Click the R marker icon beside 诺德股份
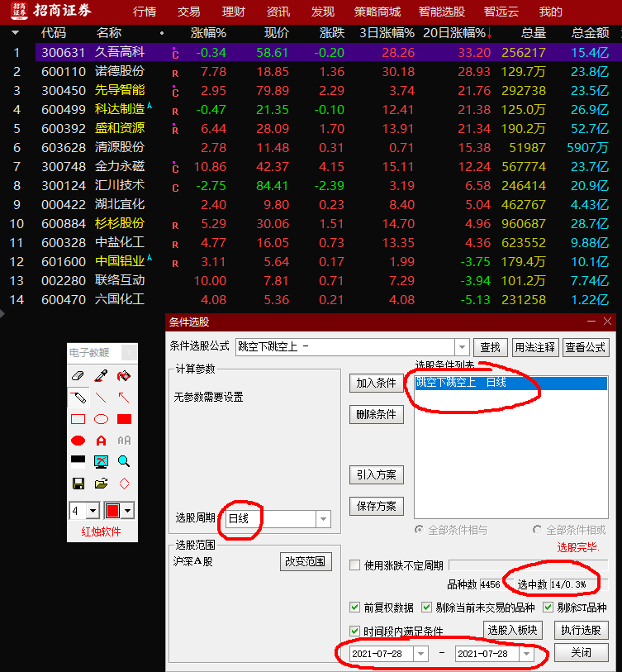622x672 pixels. tap(175, 74)
